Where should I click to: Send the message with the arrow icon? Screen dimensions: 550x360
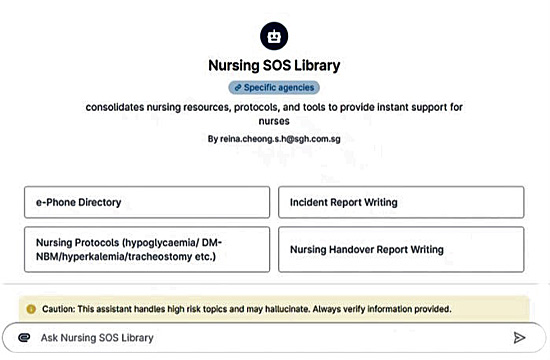click(519, 338)
